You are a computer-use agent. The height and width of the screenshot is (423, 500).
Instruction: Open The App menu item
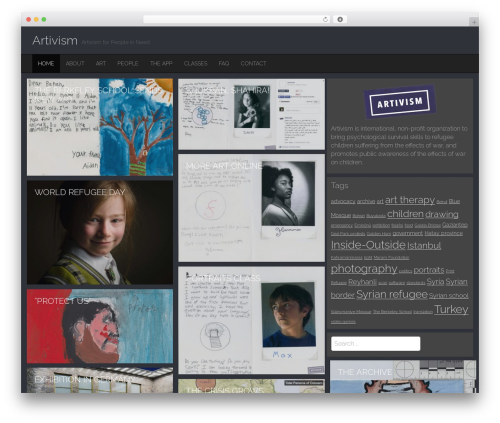click(x=161, y=63)
